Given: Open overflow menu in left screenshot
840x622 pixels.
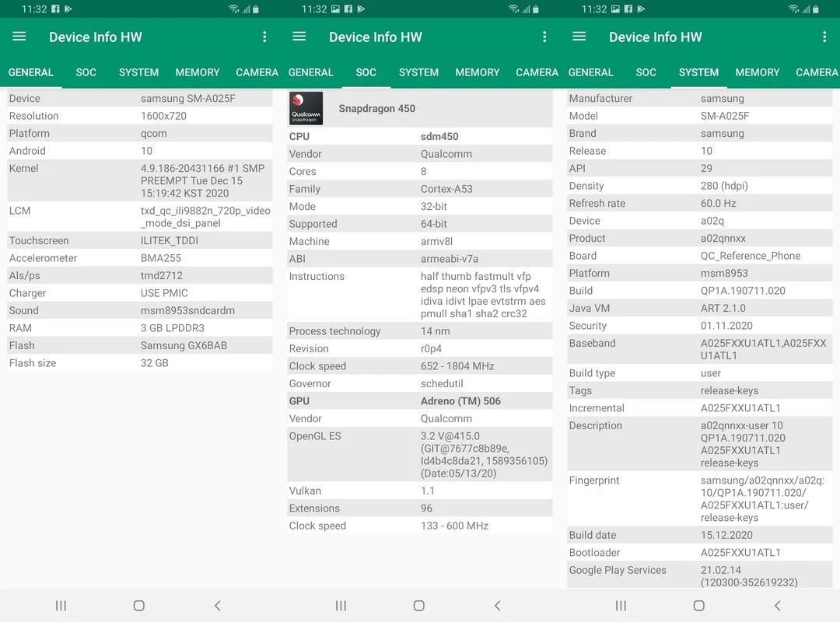Looking at the screenshot, I should [264, 37].
